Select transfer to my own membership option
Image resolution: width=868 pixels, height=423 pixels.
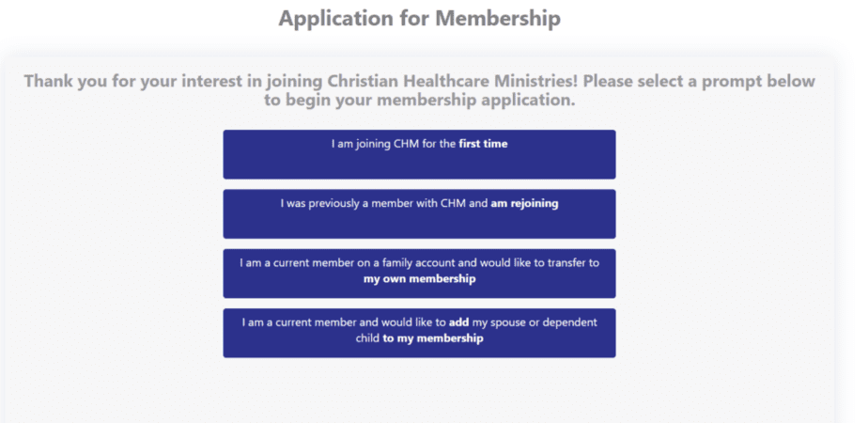click(x=419, y=274)
